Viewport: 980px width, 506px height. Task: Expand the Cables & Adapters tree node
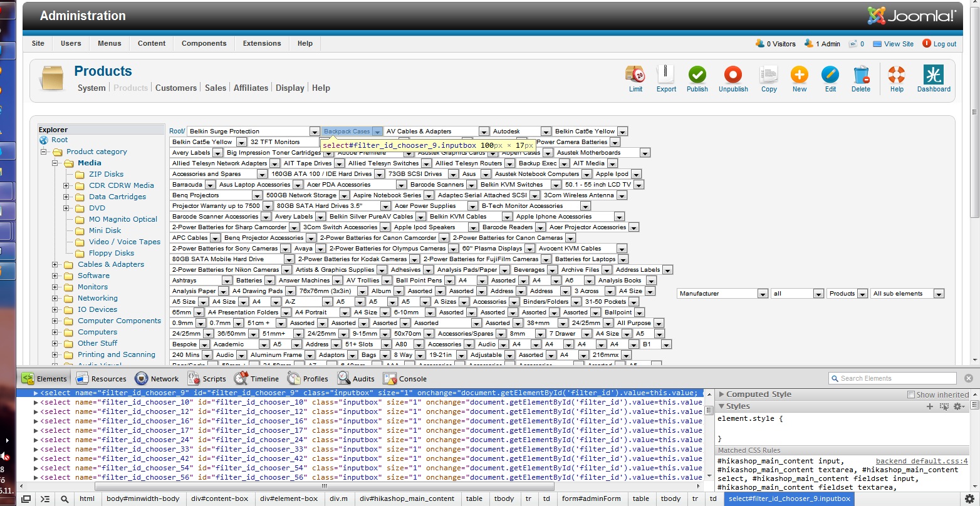pyautogui.click(x=55, y=264)
